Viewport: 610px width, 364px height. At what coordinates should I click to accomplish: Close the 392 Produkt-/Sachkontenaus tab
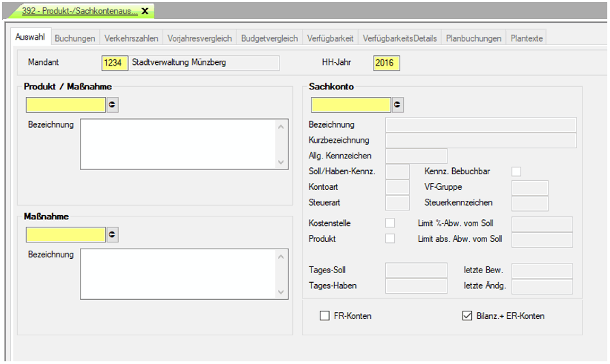pos(145,11)
